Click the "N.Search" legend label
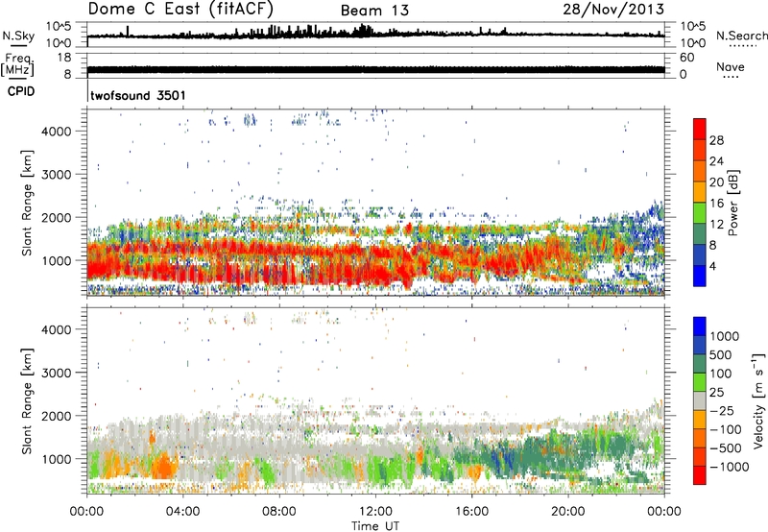 coord(741,36)
